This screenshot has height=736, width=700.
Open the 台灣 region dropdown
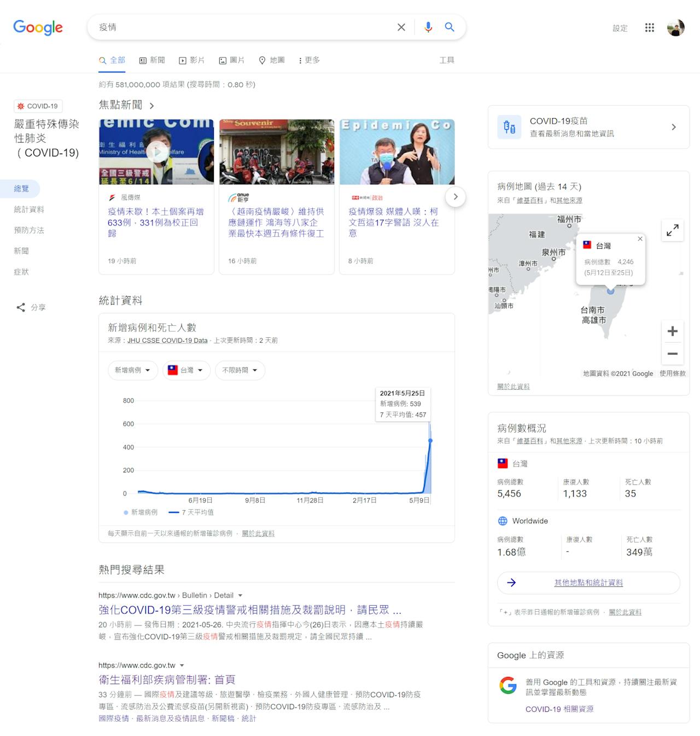(186, 370)
